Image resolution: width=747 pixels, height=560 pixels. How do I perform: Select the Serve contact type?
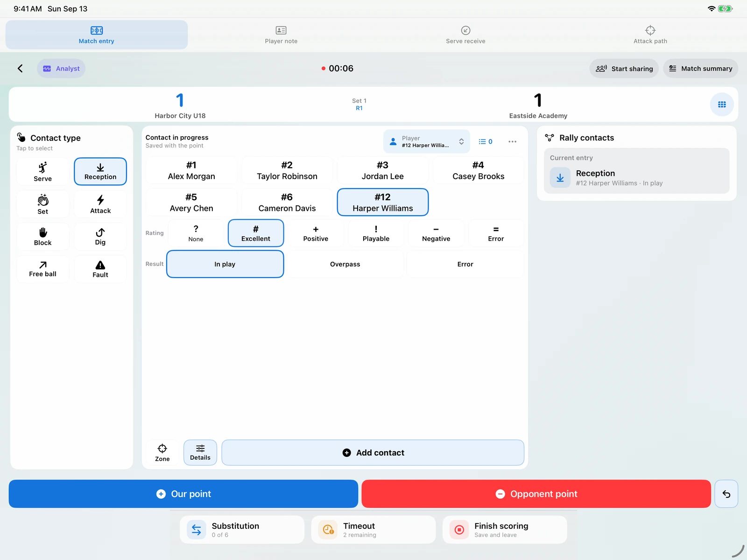[x=42, y=171]
